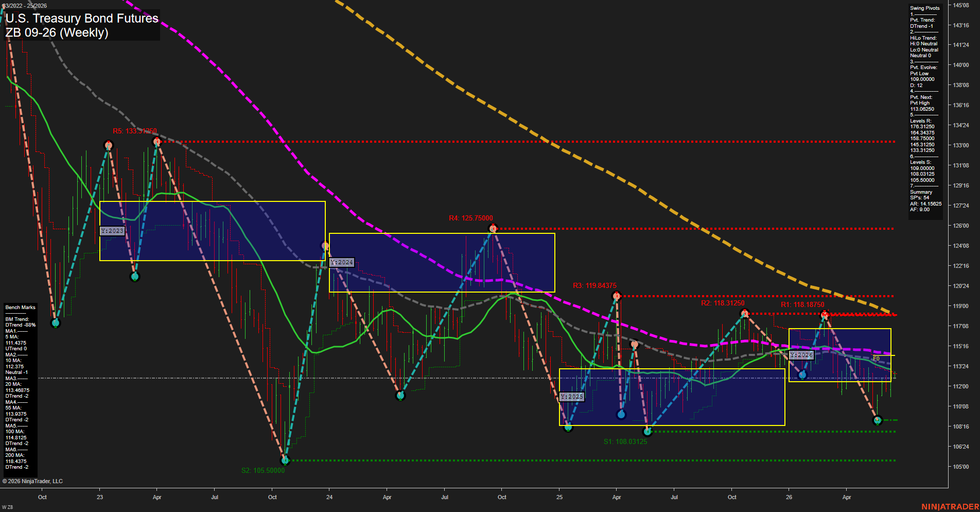This screenshot has height=512, width=980.
Task: Click the 100 MA: label in Bench Marks
Action: [15, 432]
